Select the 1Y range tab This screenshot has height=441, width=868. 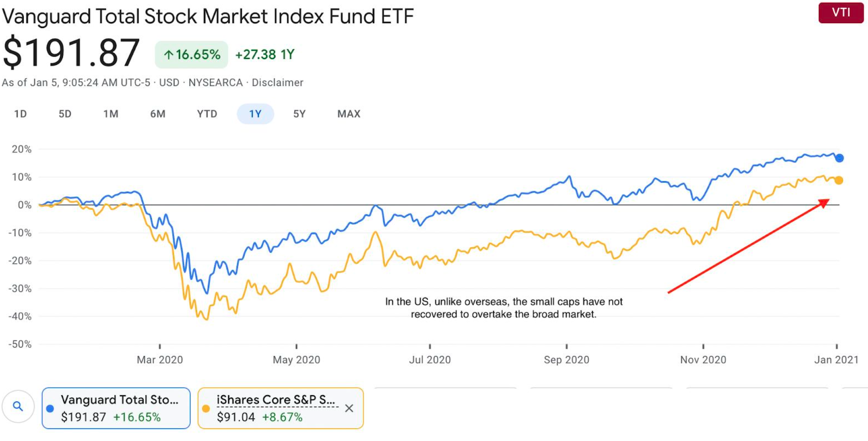[x=255, y=114]
